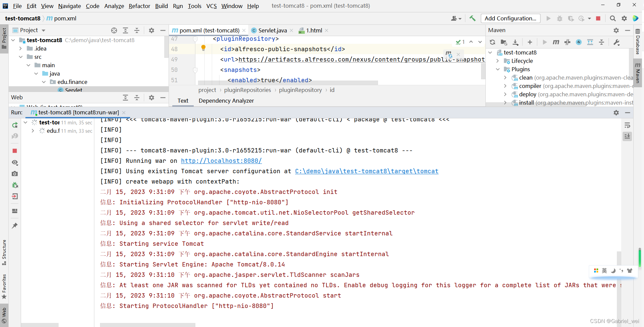644x327 pixels.
Task: Toggle Offline Mode in Maven toolbar
Action: click(x=567, y=42)
